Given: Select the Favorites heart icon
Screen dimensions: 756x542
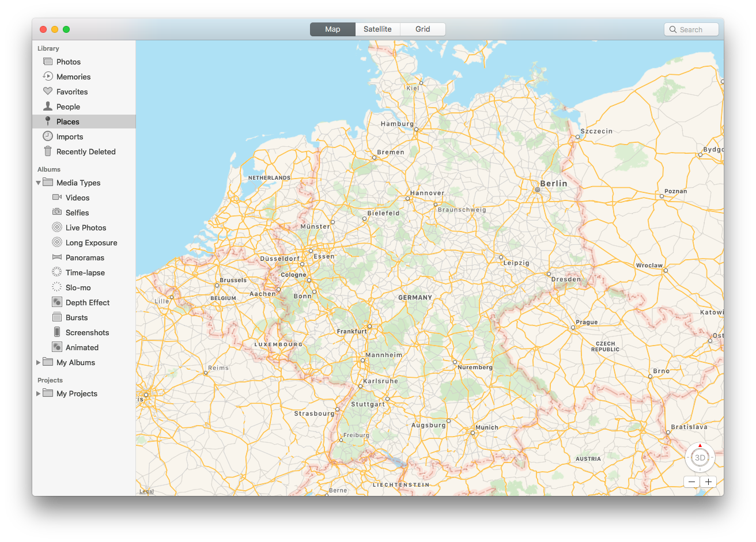Looking at the screenshot, I should pos(48,92).
